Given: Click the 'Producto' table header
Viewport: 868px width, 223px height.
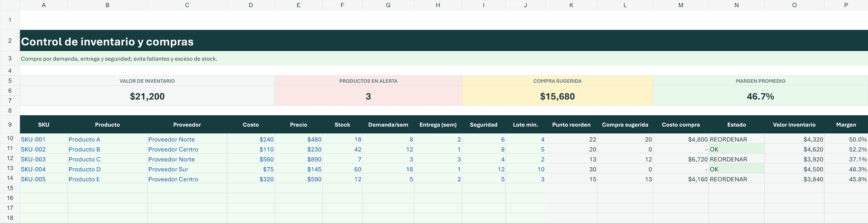Looking at the screenshot, I should coord(108,125).
